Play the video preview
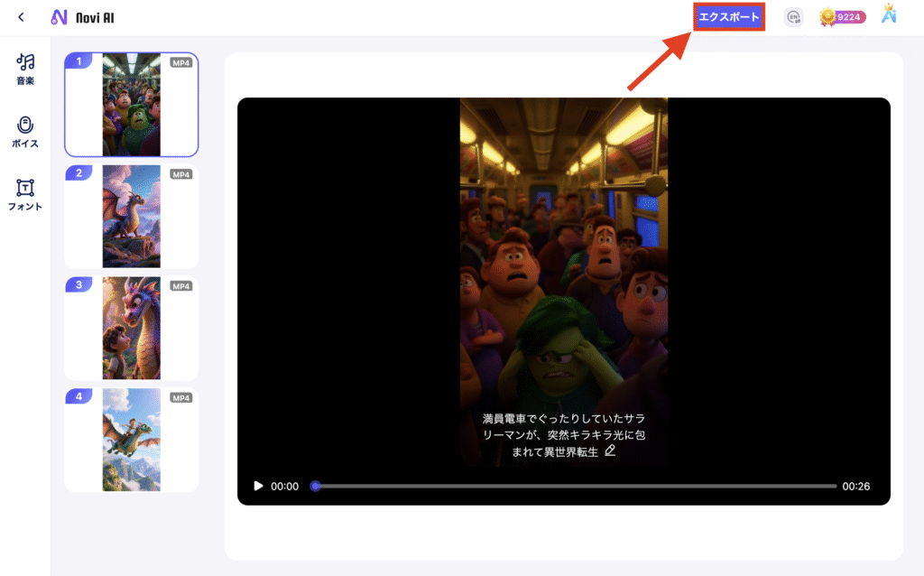 [259, 486]
